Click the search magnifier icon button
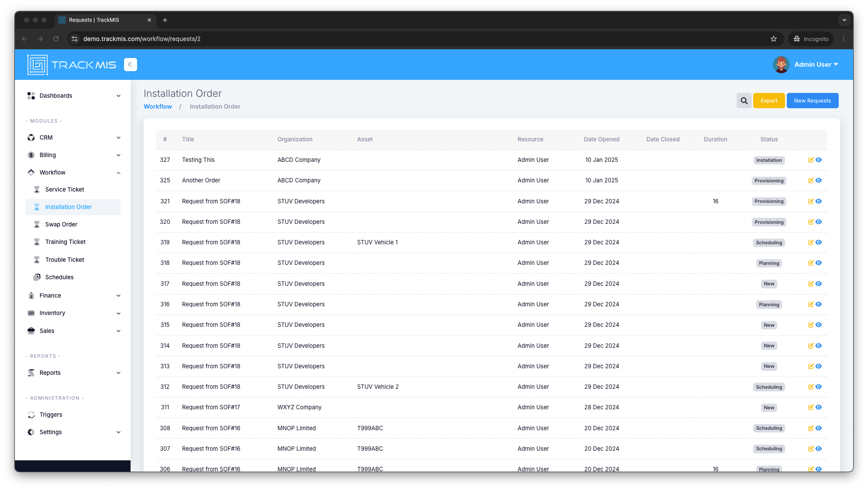 [744, 101]
